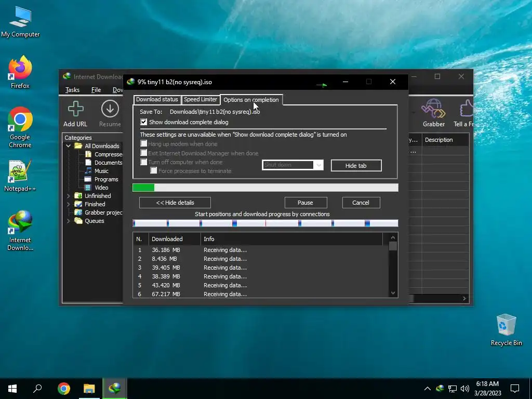The width and height of the screenshot is (532, 399).
Task: Launch Firefox from the desktop
Action: tap(20, 72)
